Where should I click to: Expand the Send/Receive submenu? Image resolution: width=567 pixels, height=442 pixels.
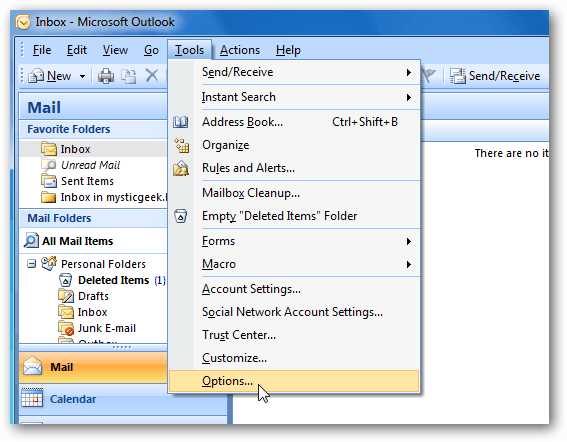click(294, 72)
